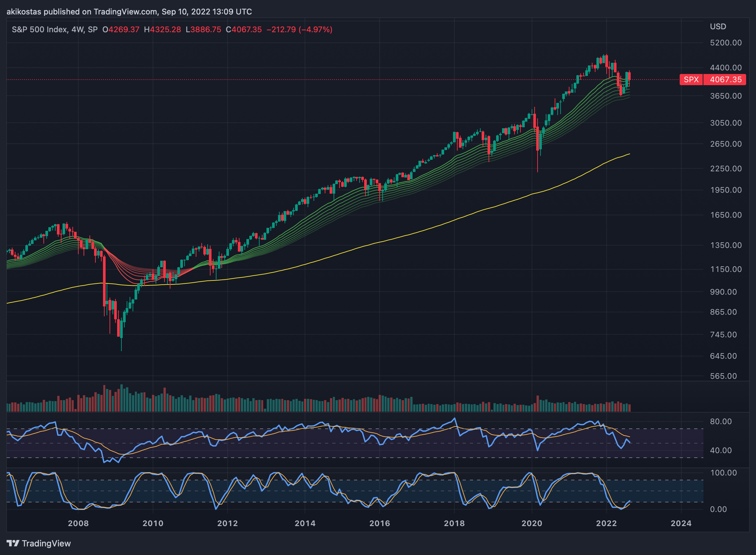Click the SPX price label 4067.35
The height and width of the screenshot is (555, 756).
(x=725, y=80)
